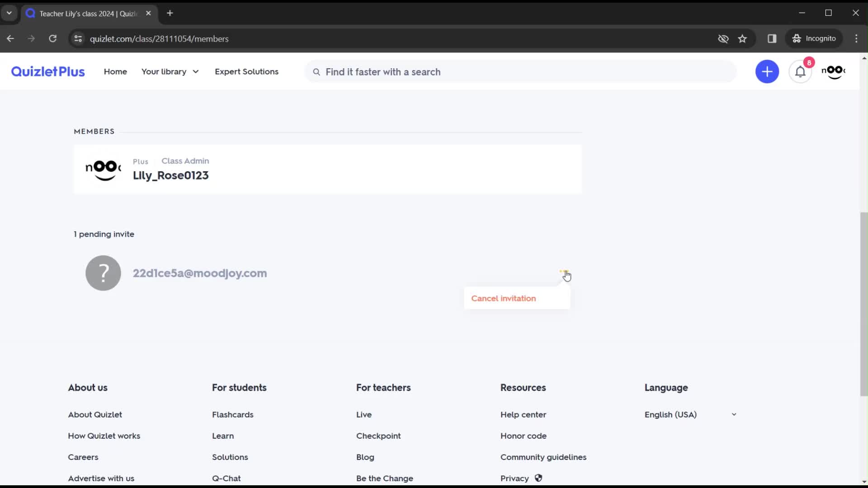Select the Expert Solutions menu item
The image size is (868, 488).
pos(246,71)
